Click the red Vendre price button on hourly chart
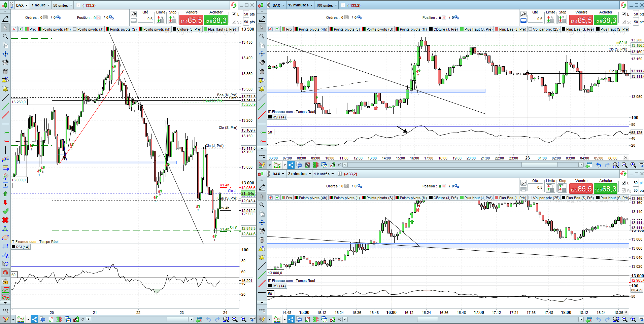This screenshot has height=324, width=644. (191, 20)
